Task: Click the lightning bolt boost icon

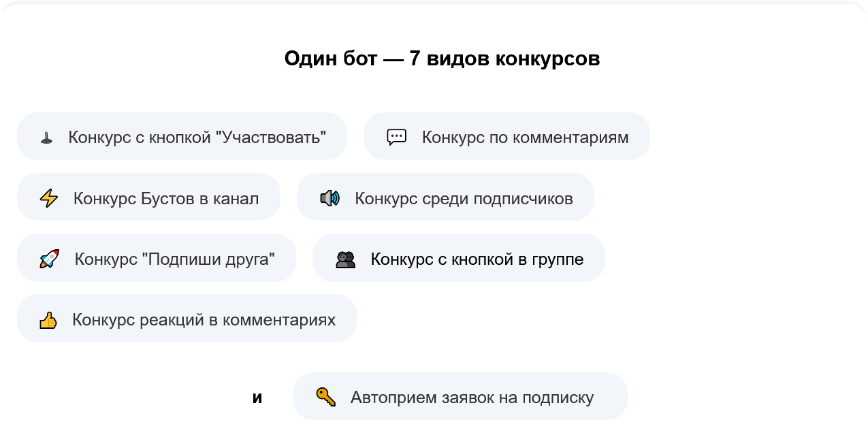Action: 48,197
